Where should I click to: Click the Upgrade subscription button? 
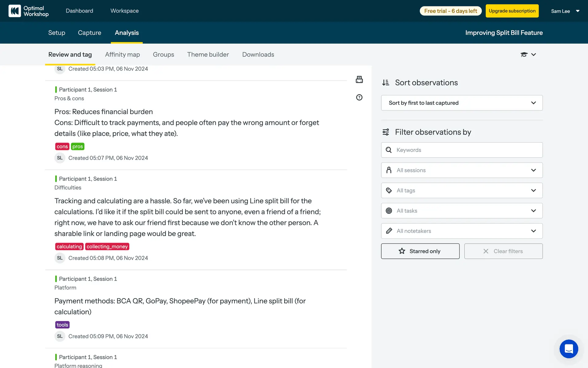tap(512, 11)
